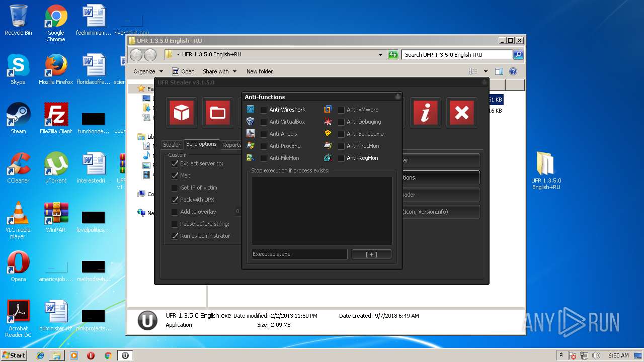Enable the Anti-ProcMon checkbox
Image resolution: width=644 pixels, height=362 pixels.
coord(341,146)
